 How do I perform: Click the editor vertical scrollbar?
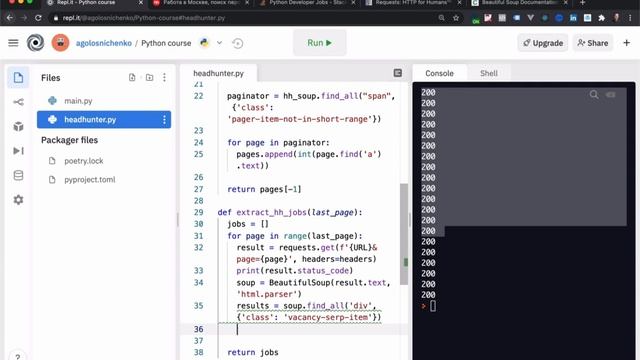[404, 234]
